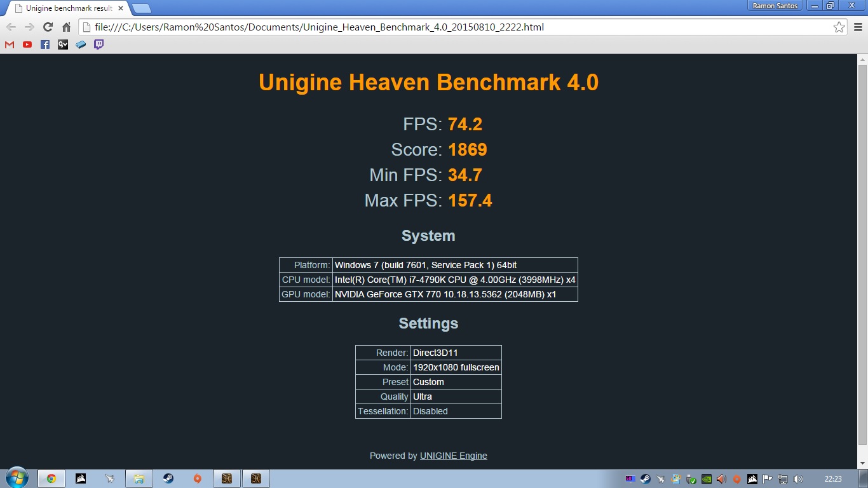Open the black 9v bookmark icon
The image size is (868, 488).
pos(63,44)
